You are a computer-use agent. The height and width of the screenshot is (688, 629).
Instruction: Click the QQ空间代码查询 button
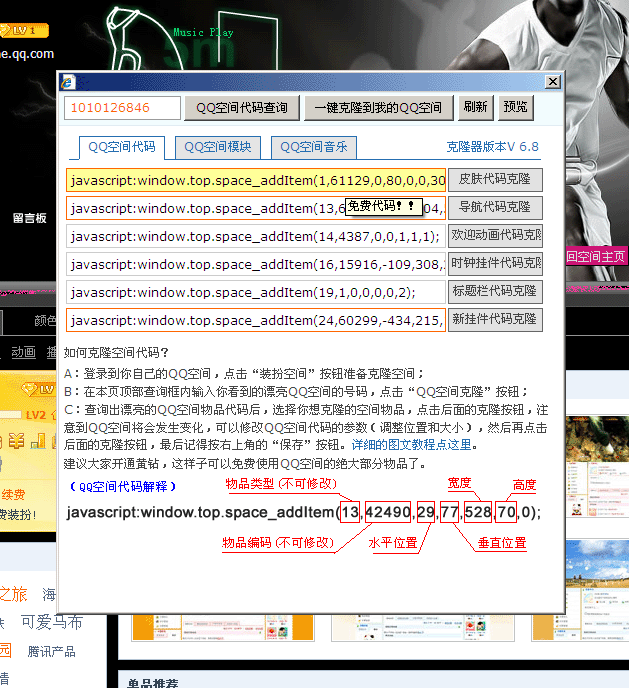pos(242,108)
